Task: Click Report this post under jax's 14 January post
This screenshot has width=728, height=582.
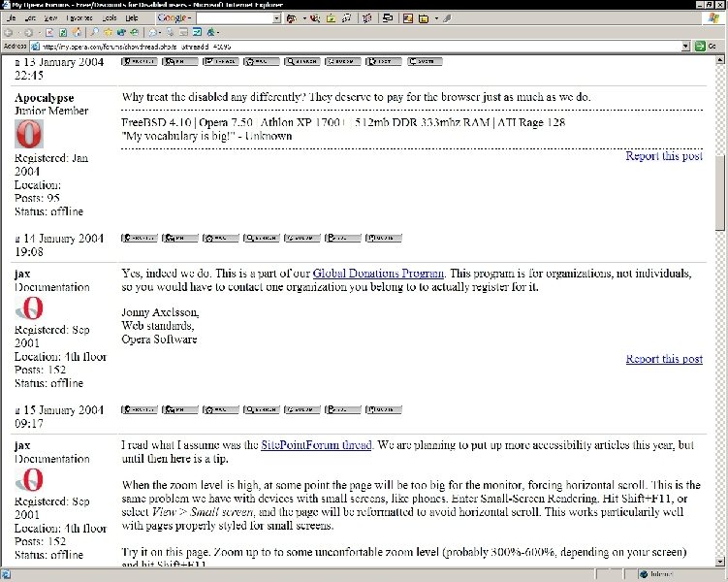Action: [x=664, y=359]
